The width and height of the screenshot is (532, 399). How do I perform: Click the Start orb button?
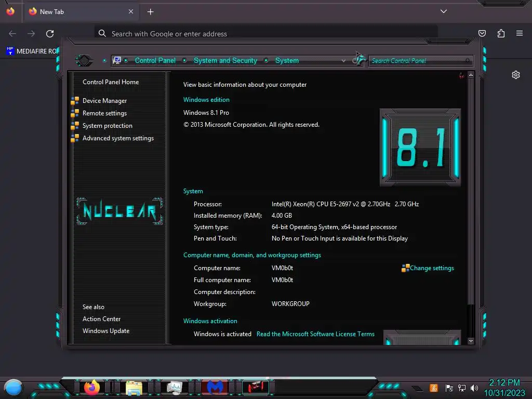point(14,388)
